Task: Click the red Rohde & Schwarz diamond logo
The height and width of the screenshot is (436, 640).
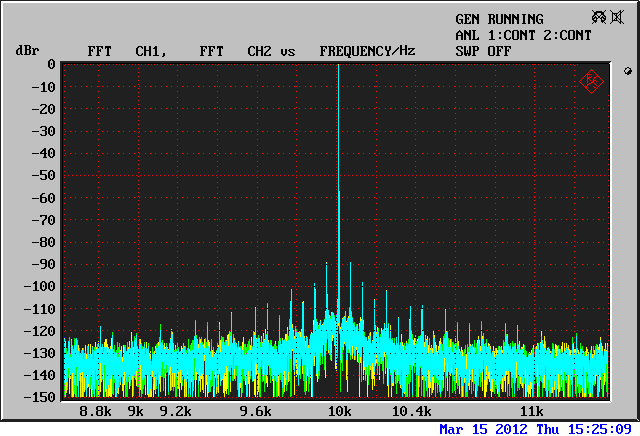Action: click(x=591, y=82)
